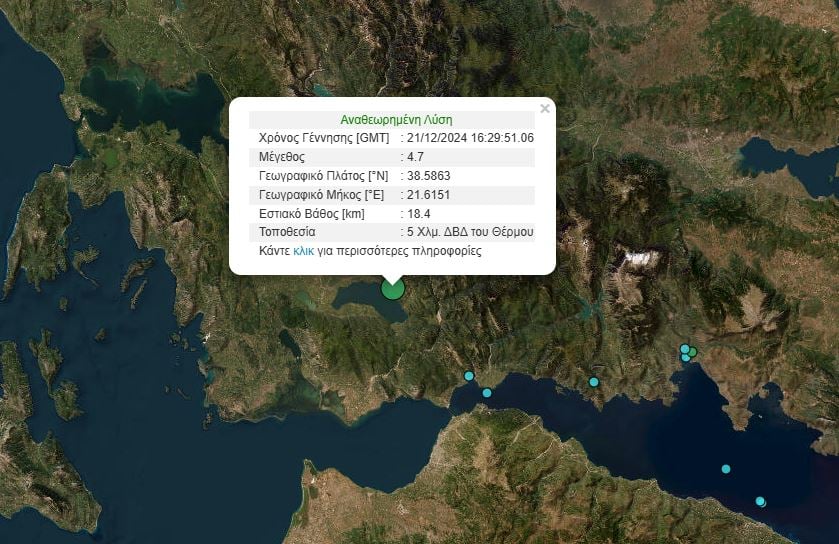
Task: Select the topmost cyan marker in the eastern cluster
Action: (x=685, y=349)
